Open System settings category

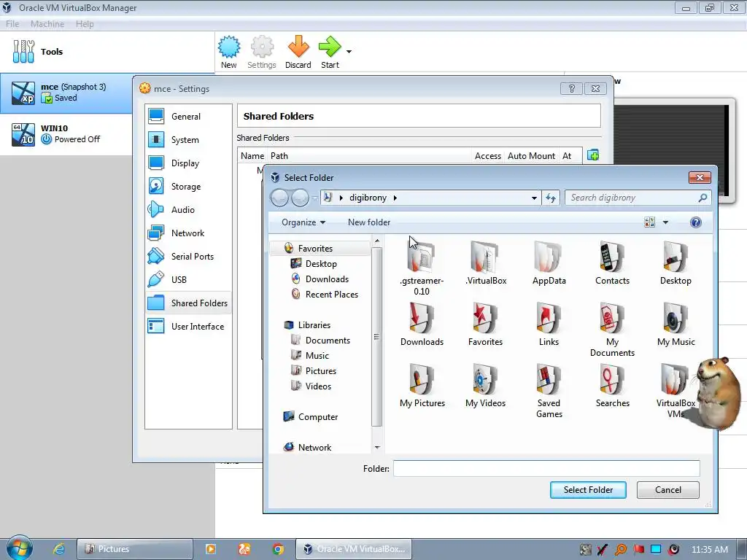click(189, 139)
